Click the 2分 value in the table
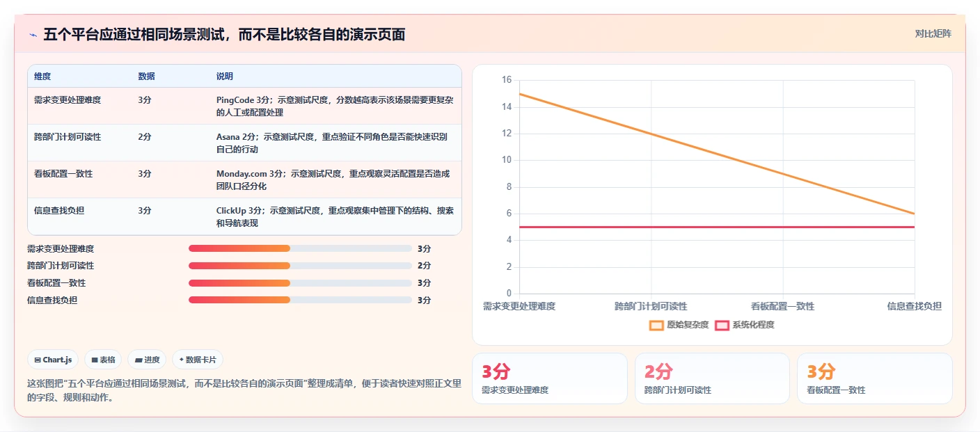This screenshot has height=432, width=980. (145, 137)
